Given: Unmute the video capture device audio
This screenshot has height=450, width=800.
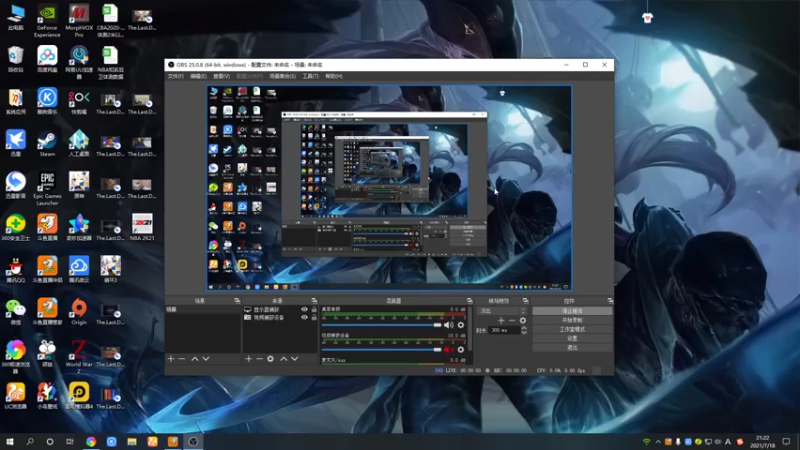Looking at the screenshot, I should (x=448, y=349).
